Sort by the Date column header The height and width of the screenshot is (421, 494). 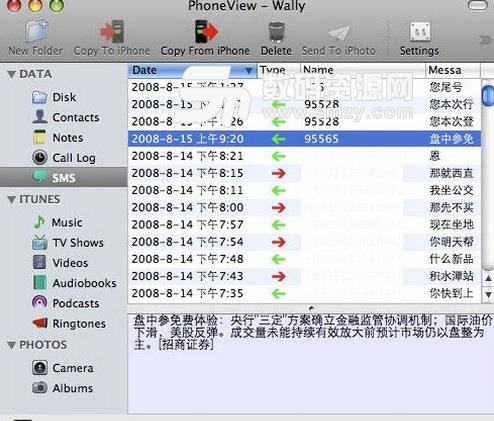coord(192,70)
